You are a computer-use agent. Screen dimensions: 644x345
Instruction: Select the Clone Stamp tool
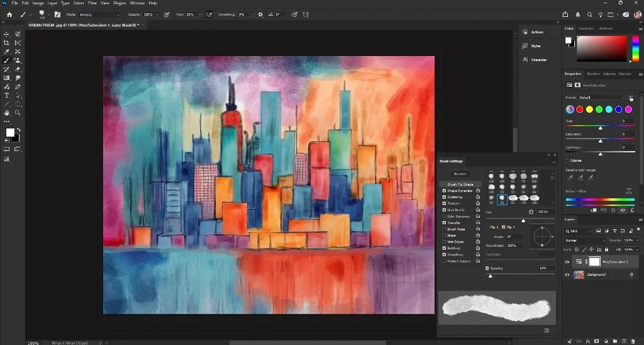point(18,60)
